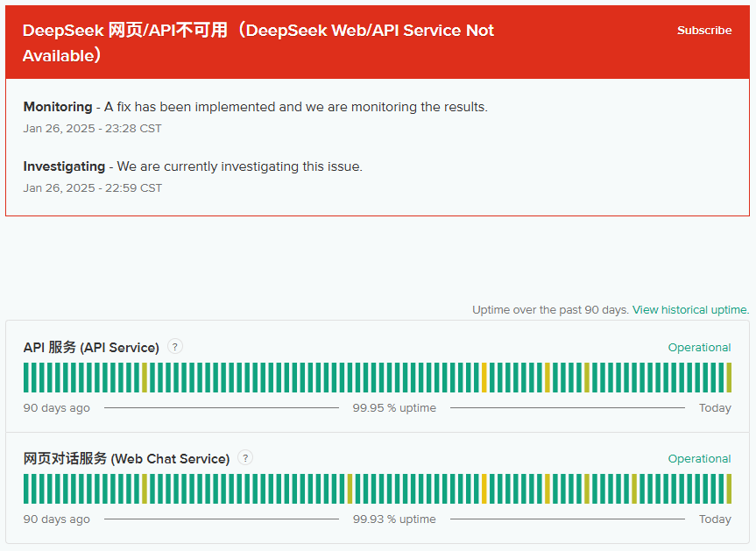This screenshot has height=551, width=756.
Task: Open the View historical uptime link
Action: [690, 309]
